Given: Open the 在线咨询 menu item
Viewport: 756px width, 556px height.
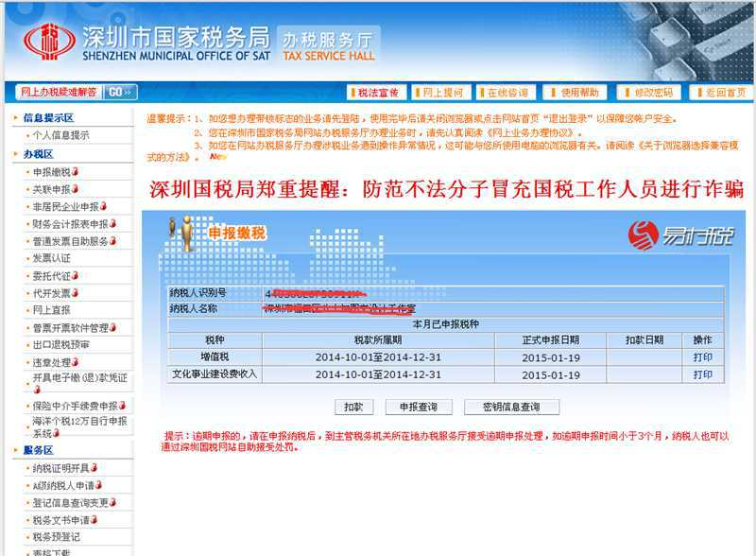Looking at the screenshot, I should point(507,92).
